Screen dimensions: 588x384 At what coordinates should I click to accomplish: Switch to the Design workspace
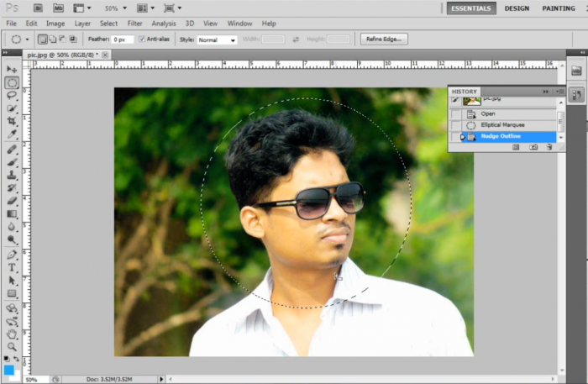tap(517, 8)
